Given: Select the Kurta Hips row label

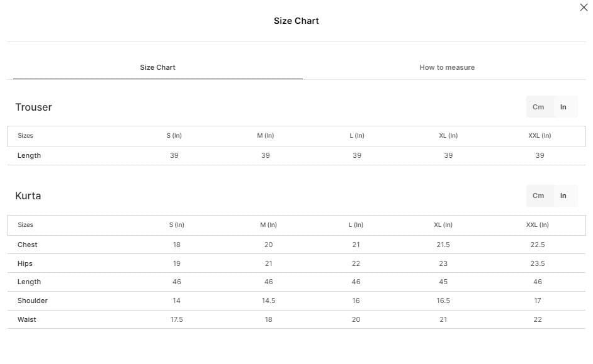Looking at the screenshot, I should [x=25, y=263].
